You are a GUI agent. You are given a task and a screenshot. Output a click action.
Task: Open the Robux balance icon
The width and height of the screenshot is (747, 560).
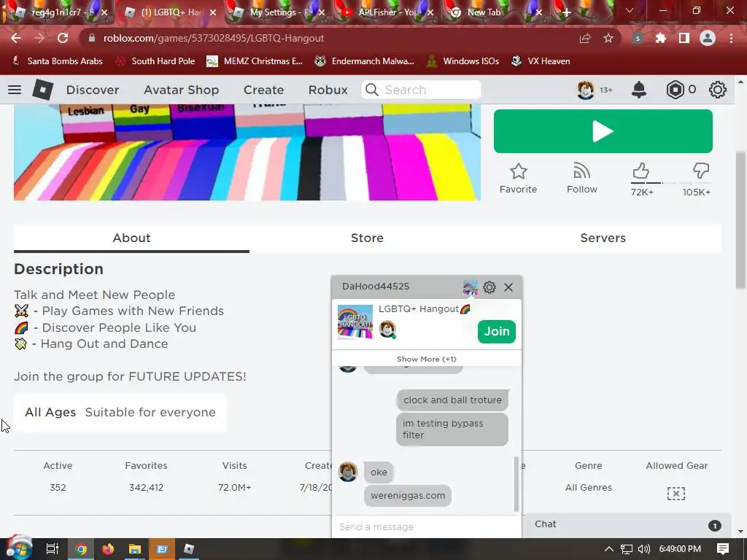pyautogui.click(x=675, y=90)
